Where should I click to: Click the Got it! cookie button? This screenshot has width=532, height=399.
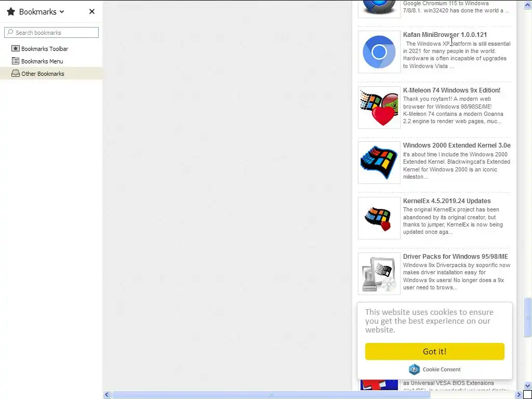pos(435,352)
